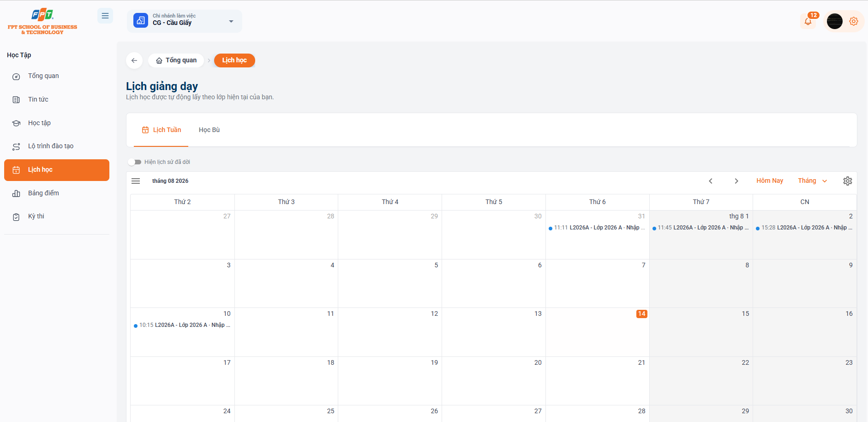Switch to the Học Bù tab
Image resolution: width=868 pixels, height=422 pixels.
tap(209, 130)
